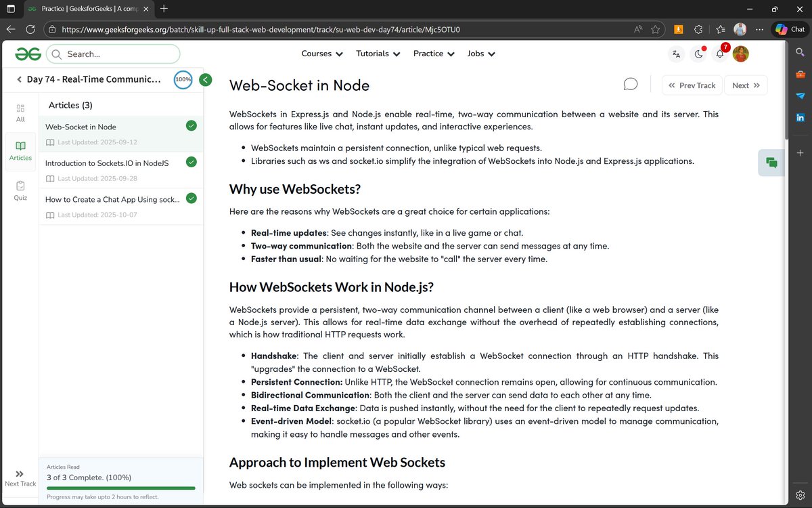Viewport: 812px width, 508px height.
Task: Open the discussion speech bubble near article title
Action: (630, 83)
